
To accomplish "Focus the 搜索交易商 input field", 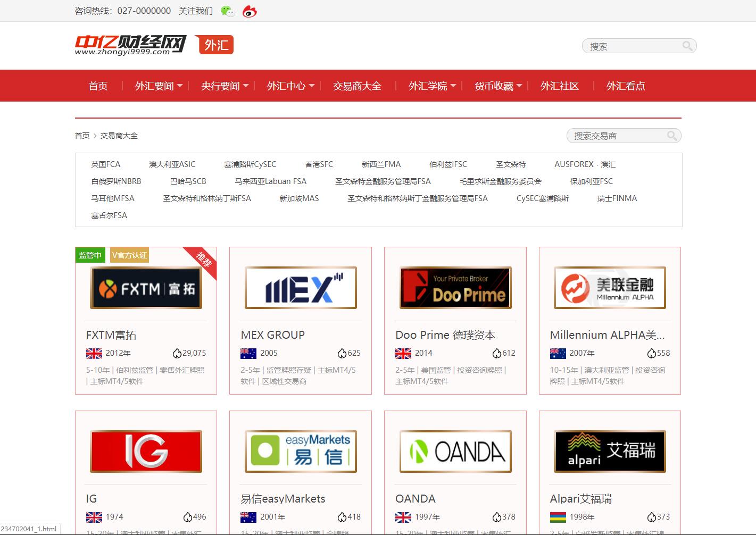I will (x=617, y=136).
